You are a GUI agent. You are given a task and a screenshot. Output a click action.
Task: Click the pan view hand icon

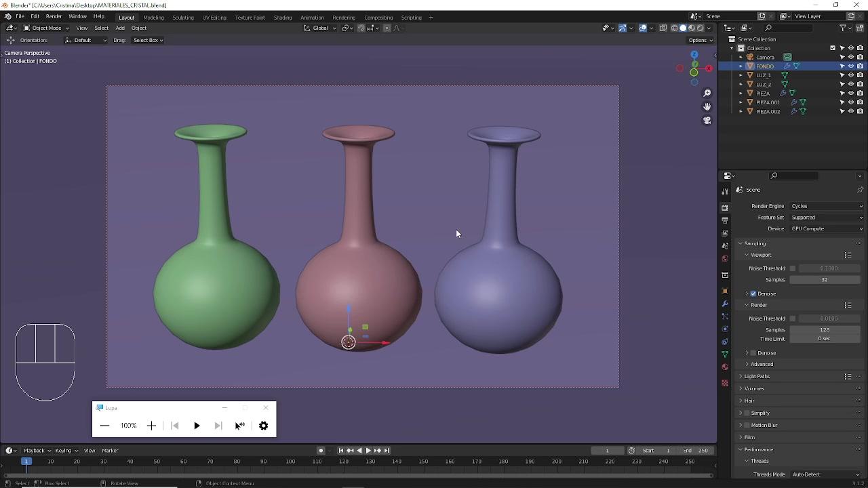coord(707,106)
